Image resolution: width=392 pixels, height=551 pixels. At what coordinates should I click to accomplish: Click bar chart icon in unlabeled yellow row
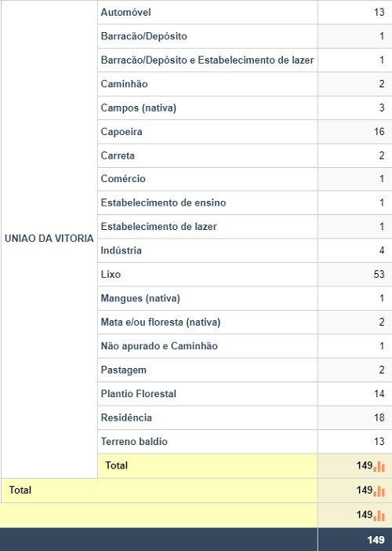point(379,516)
